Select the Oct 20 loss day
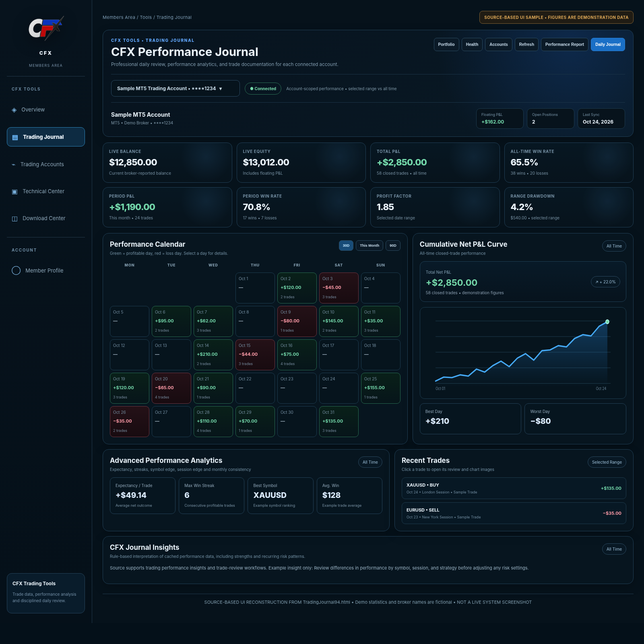This screenshot has height=644, width=644. pyautogui.click(x=171, y=388)
